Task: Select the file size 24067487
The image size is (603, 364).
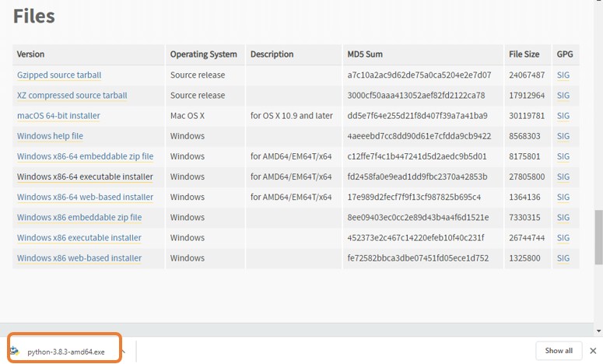Action: (527, 75)
